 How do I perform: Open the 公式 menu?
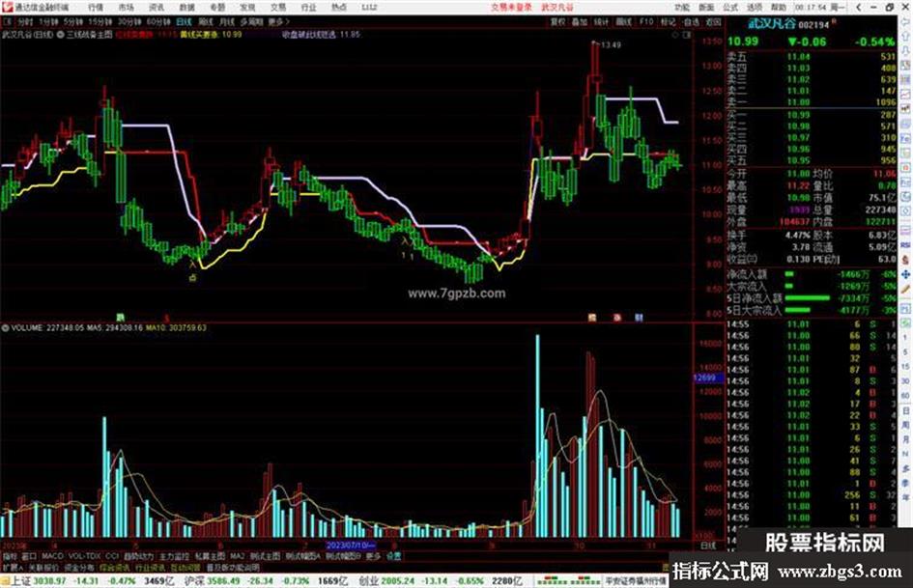point(730,7)
